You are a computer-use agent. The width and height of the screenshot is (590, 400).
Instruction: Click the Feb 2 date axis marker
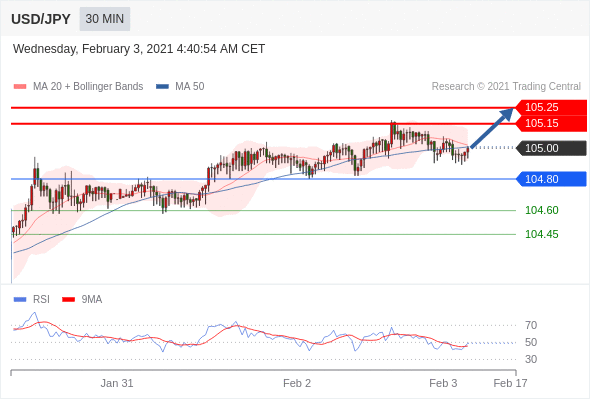click(x=297, y=383)
